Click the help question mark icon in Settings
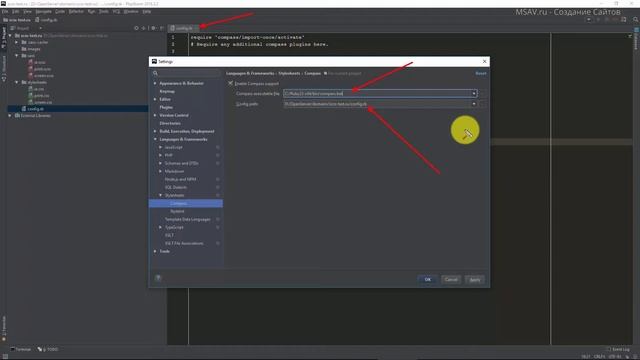This screenshot has width=640, height=360. coord(158,278)
